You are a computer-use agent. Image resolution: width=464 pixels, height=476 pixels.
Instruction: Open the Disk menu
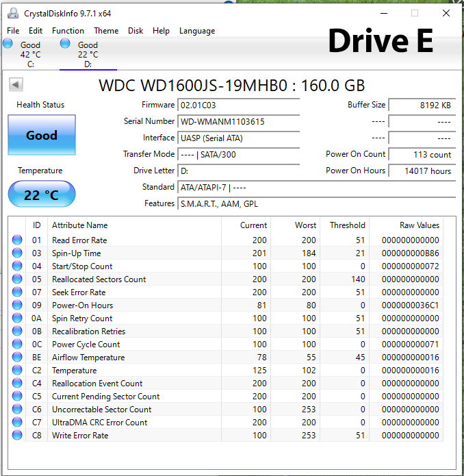tap(136, 31)
